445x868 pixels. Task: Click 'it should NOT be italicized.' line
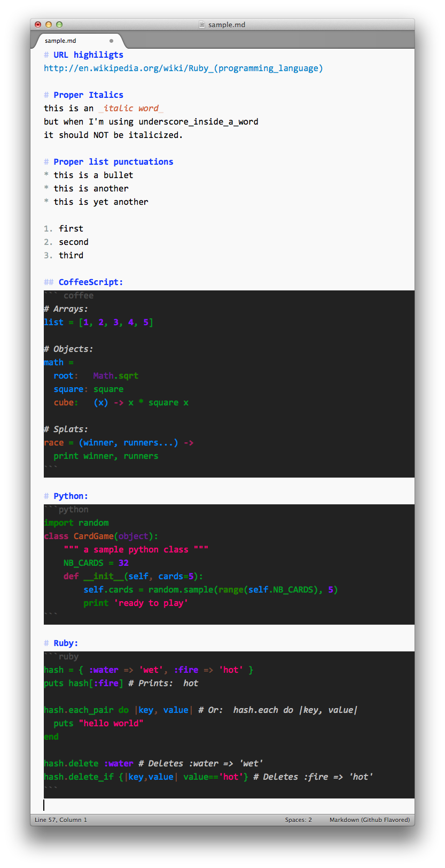(x=113, y=135)
